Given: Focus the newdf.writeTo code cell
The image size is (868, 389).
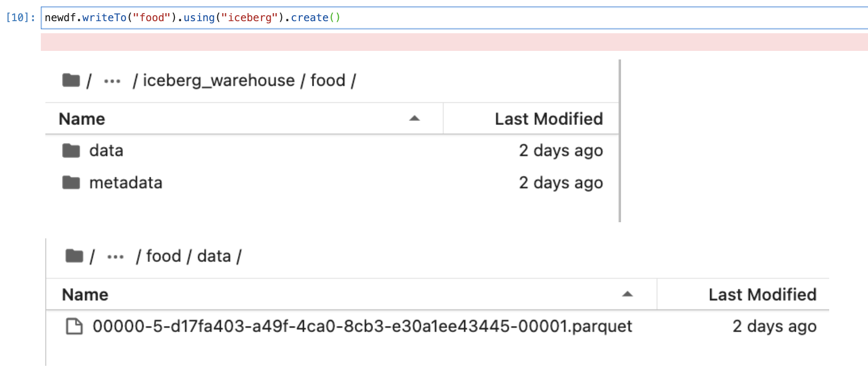Looking at the screenshot, I should pos(454,18).
